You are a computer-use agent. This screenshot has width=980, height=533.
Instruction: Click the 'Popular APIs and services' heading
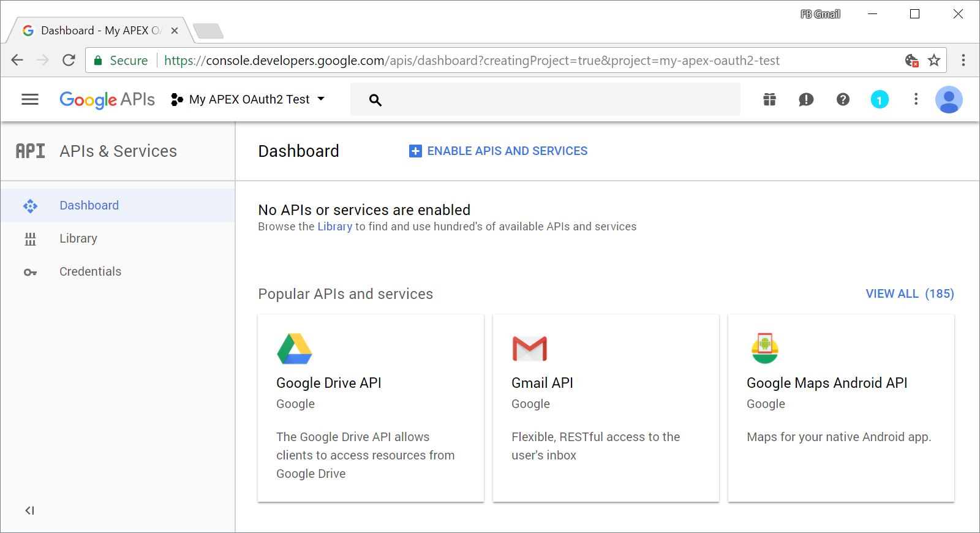tap(345, 294)
